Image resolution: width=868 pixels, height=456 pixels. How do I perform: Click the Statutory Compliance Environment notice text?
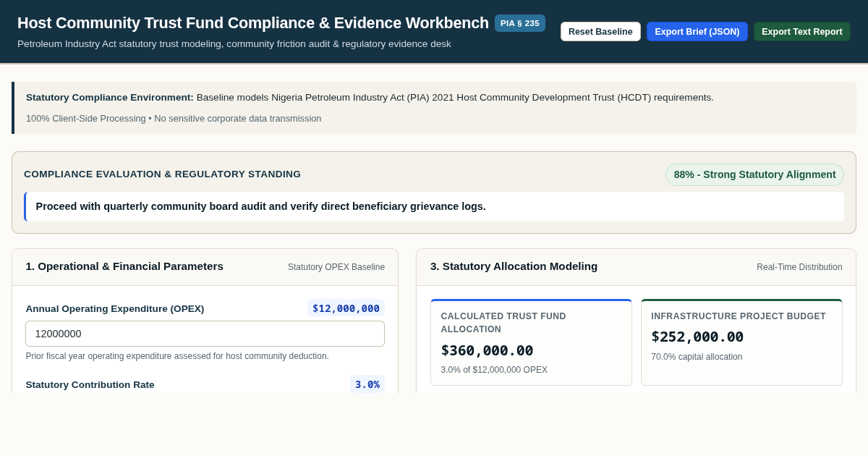point(370,98)
